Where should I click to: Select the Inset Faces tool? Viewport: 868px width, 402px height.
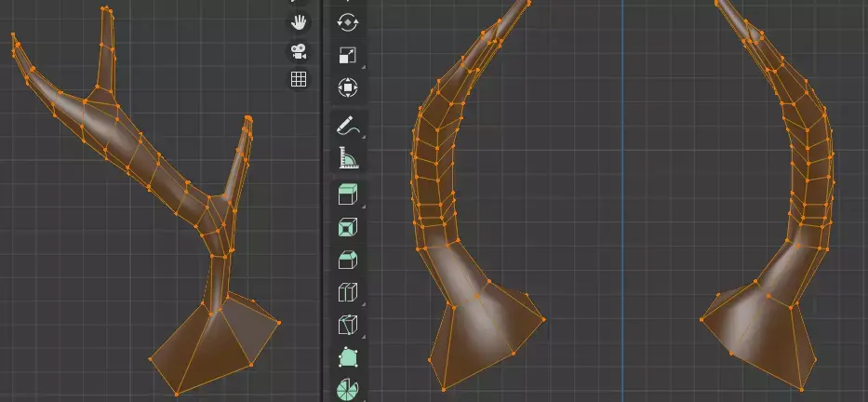point(348,227)
